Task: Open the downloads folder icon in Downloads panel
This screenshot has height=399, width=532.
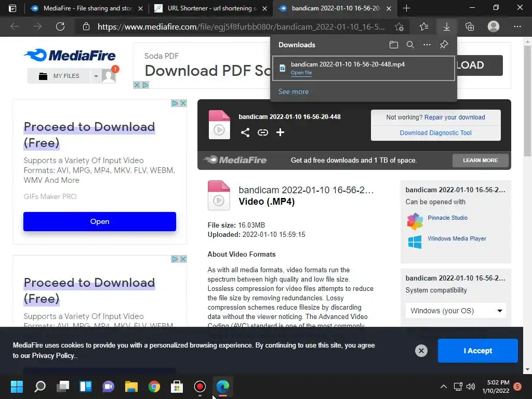Action: coord(394,45)
